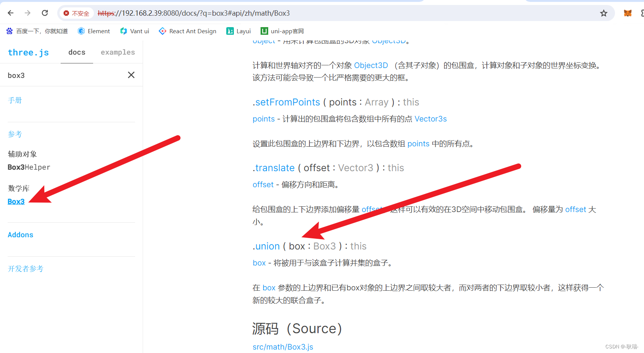Viewport: 644px width, 353px height.
Task: Switch to the docs tab
Action: (77, 52)
